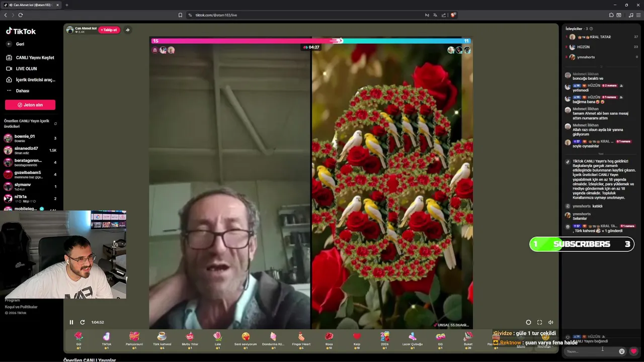Open top viewer ymnshorts
The image size is (644, 362).
(x=601, y=57)
